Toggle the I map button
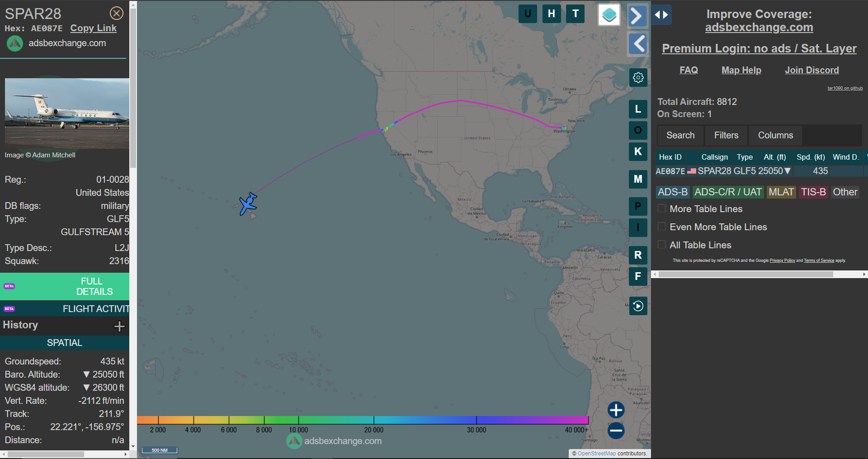The image size is (868, 459). pyautogui.click(x=638, y=227)
